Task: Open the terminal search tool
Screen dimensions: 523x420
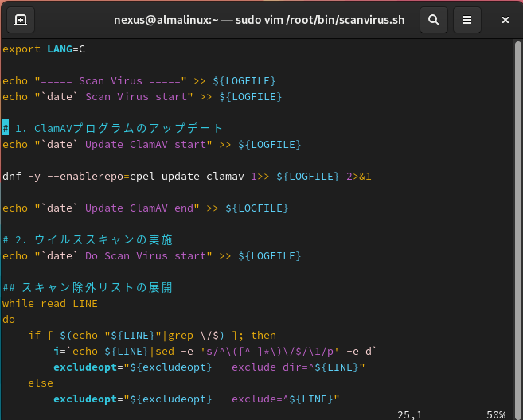Action: tap(433, 20)
